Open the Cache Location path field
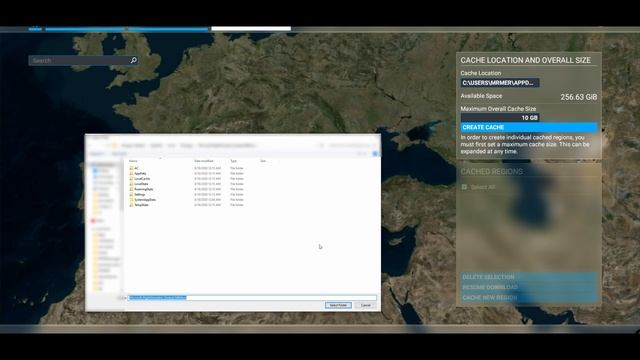640x360 pixels. click(x=500, y=83)
